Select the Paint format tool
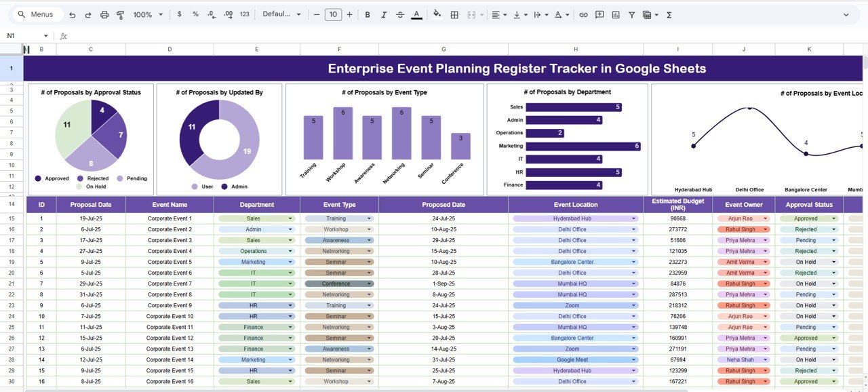868x392 pixels. pyautogui.click(x=120, y=14)
